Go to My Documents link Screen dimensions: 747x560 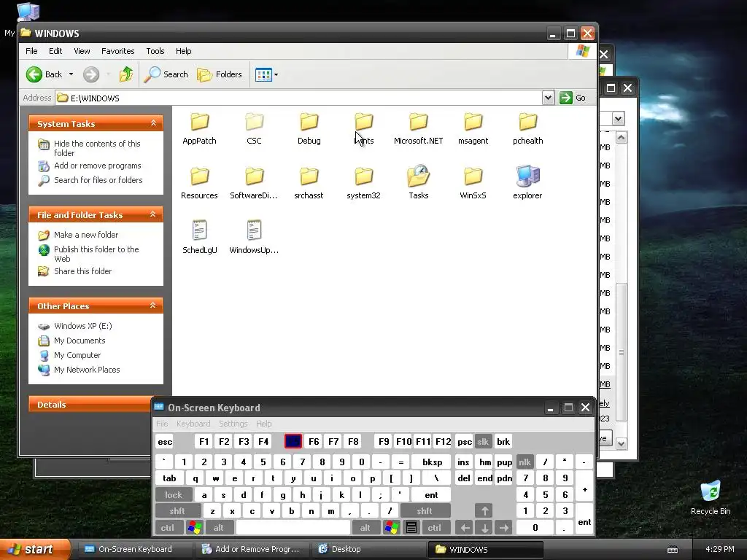coord(80,341)
